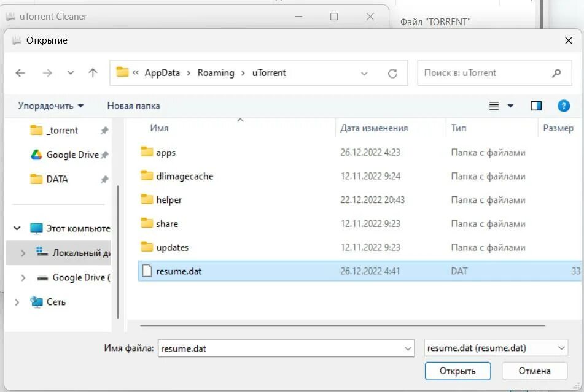Expand the Локальный диск tree node
Screen dimensions: 584x392
23,253
